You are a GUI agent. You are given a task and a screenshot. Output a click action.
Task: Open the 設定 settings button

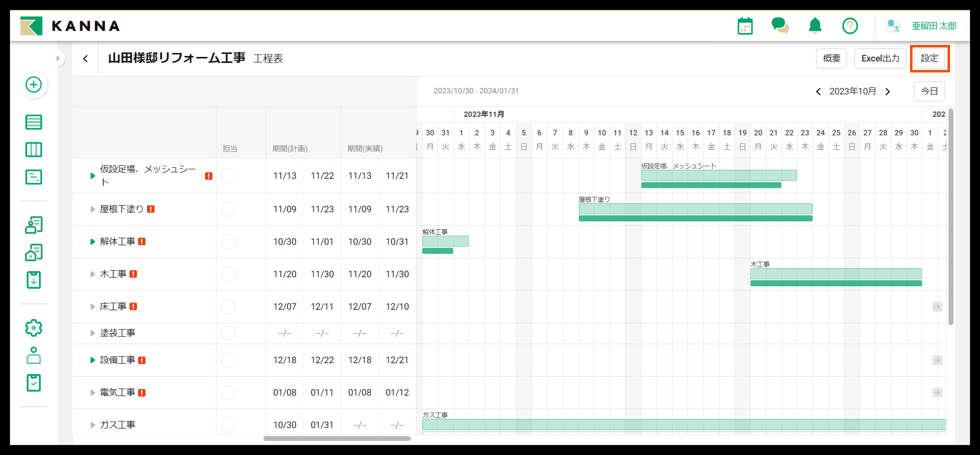point(929,58)
